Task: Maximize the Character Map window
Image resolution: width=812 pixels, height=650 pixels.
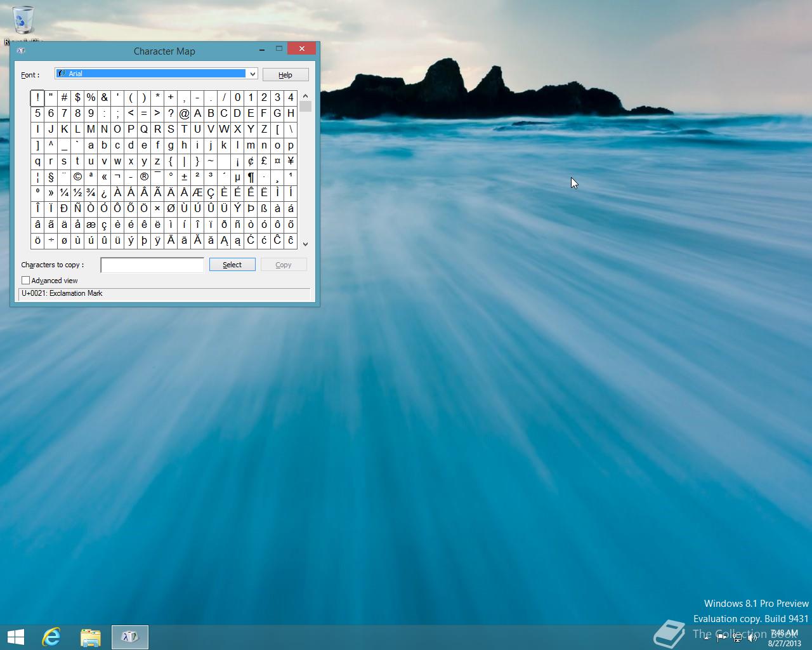Action: [278, 49]
